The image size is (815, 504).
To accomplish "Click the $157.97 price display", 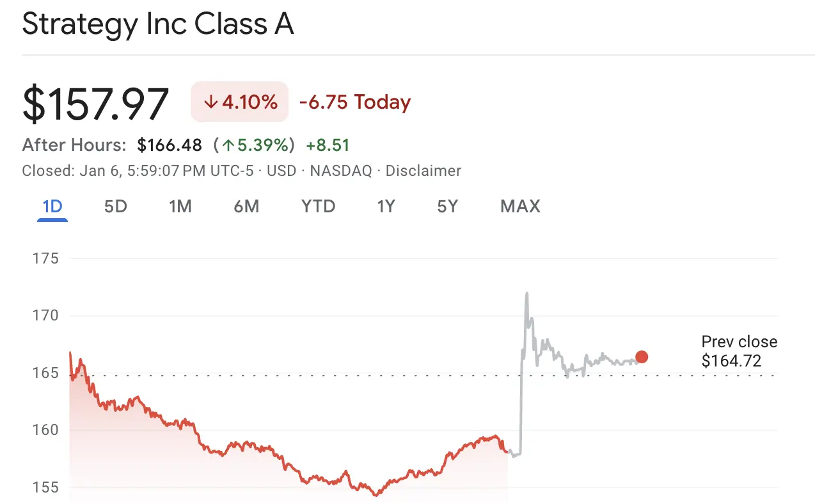I will tap(95, 102).
